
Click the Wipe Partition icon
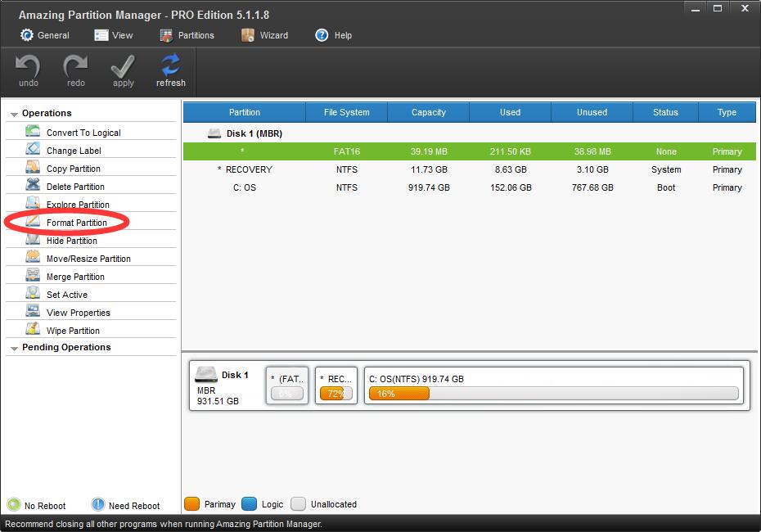(x=33, y=329)
